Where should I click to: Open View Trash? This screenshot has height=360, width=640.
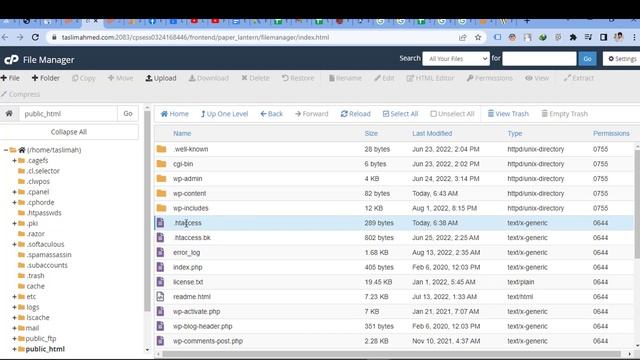coord(508,114)
